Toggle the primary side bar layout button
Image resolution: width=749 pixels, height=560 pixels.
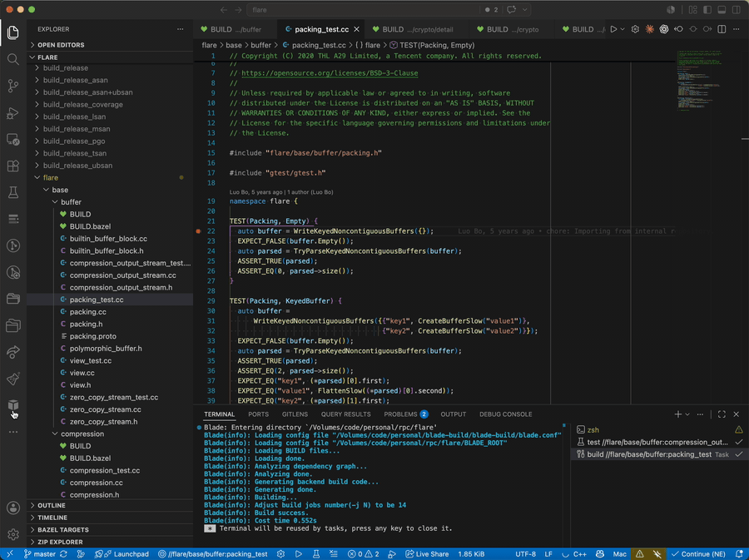click(707, 9)
